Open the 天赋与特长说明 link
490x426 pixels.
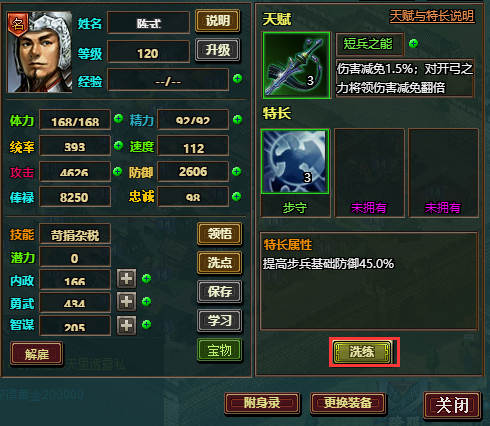point(432,16)
